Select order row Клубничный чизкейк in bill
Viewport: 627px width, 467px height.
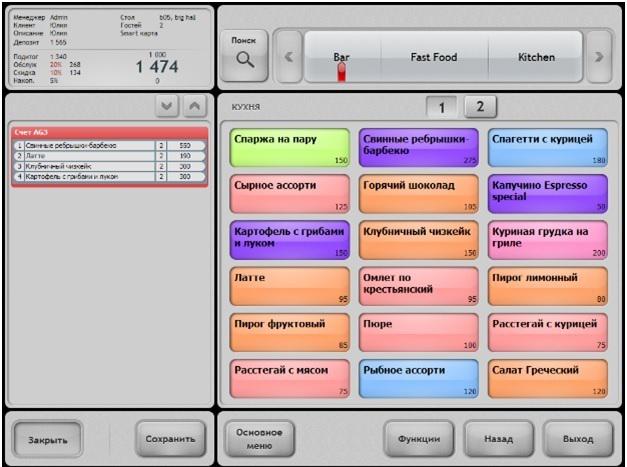(x=110, y=166)
